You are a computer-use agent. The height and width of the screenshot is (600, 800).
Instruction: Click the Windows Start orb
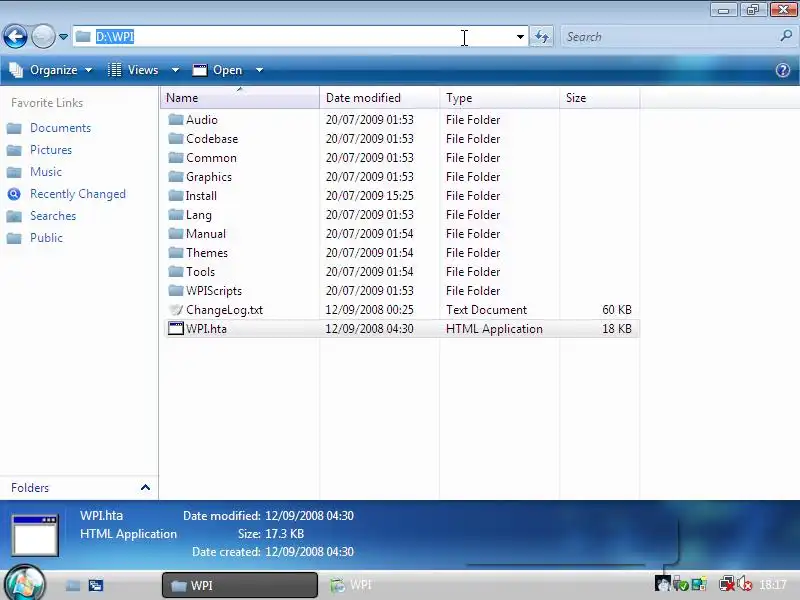tap(24, 584)
